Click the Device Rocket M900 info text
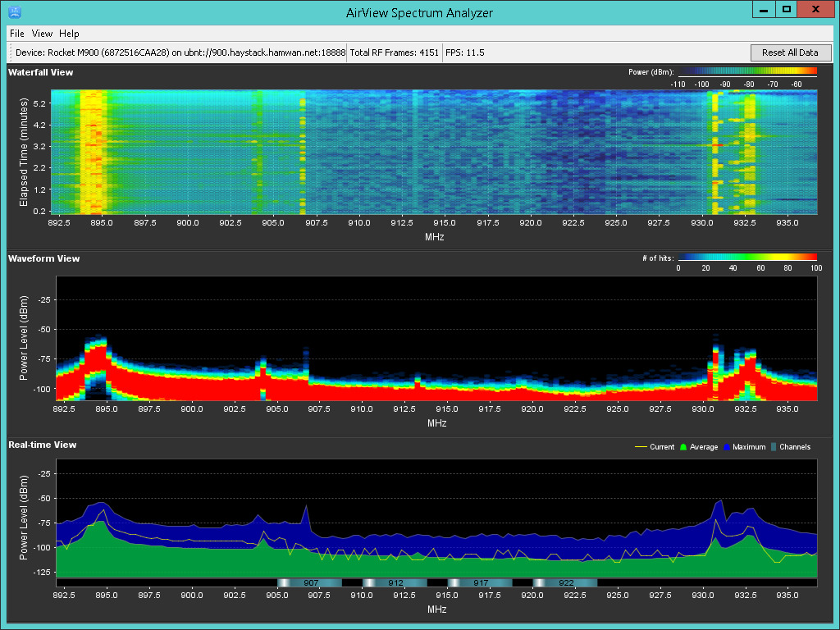 coord(180,52)
